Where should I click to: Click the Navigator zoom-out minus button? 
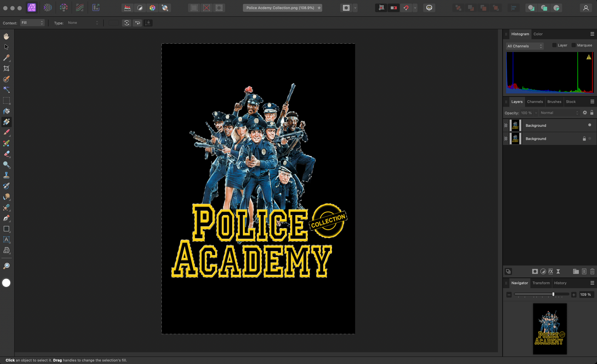click(509, 295)
